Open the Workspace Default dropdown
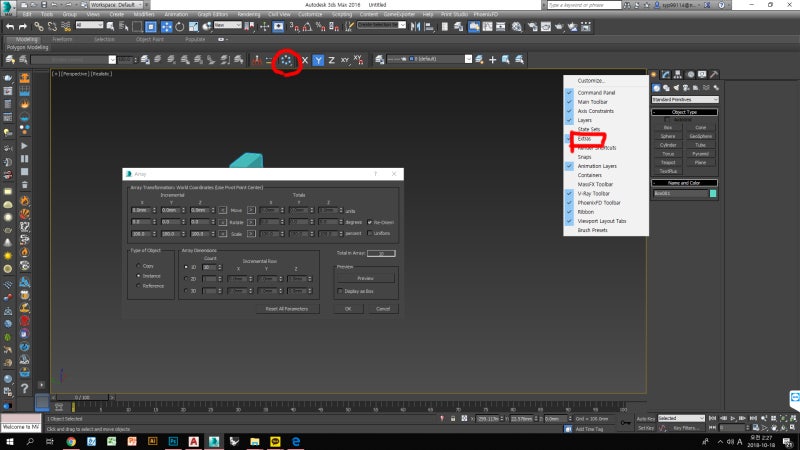 pyautogui.click(x=116, y=5)
